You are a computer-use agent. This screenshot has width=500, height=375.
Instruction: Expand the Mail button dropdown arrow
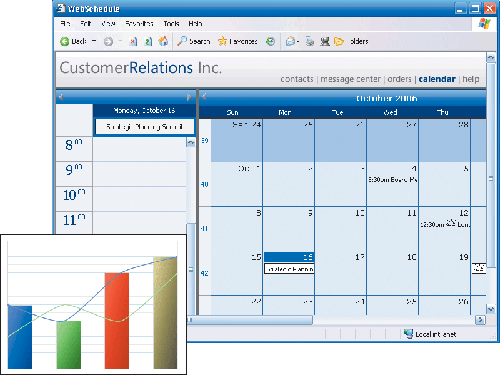coord(298,42)
